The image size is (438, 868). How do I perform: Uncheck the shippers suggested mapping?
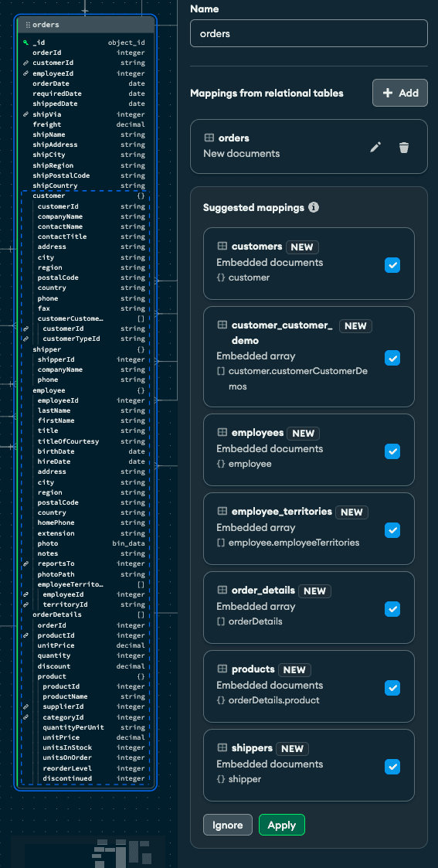(x=392, y=767)
